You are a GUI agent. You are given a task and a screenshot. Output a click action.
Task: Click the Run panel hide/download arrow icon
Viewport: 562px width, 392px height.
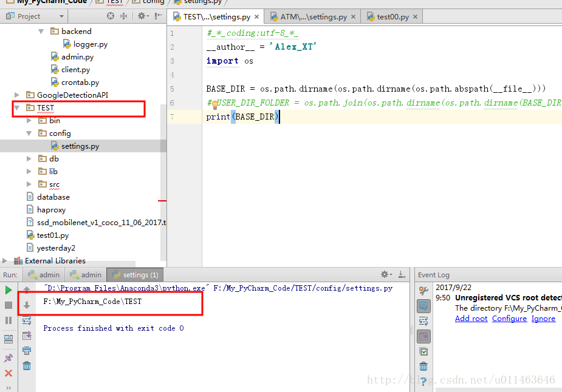point(402,274)
